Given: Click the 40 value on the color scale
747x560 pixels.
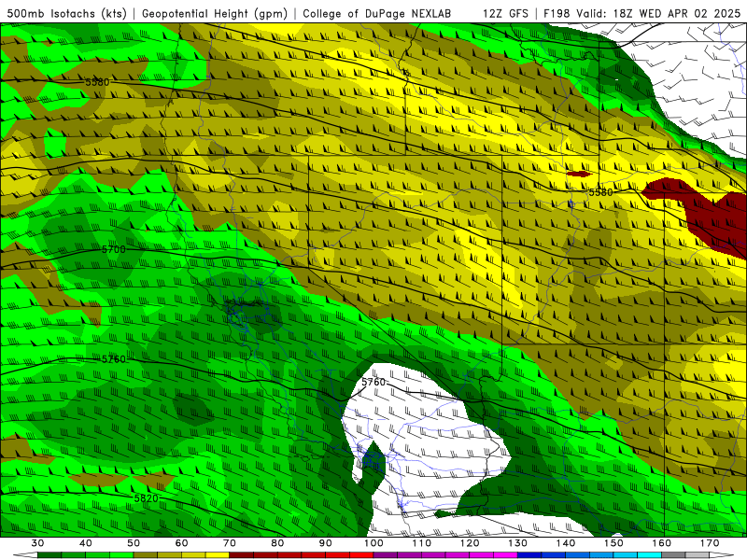Looking at the screenshot, I should [x=85, y=543].
